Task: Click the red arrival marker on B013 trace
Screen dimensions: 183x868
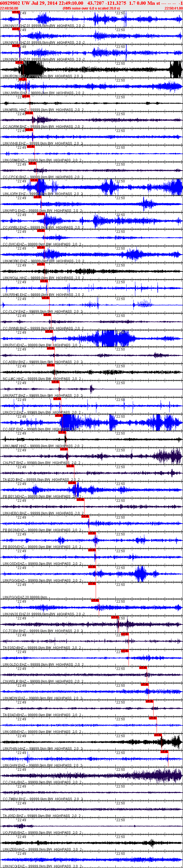Action: click(x=72, y=483)
